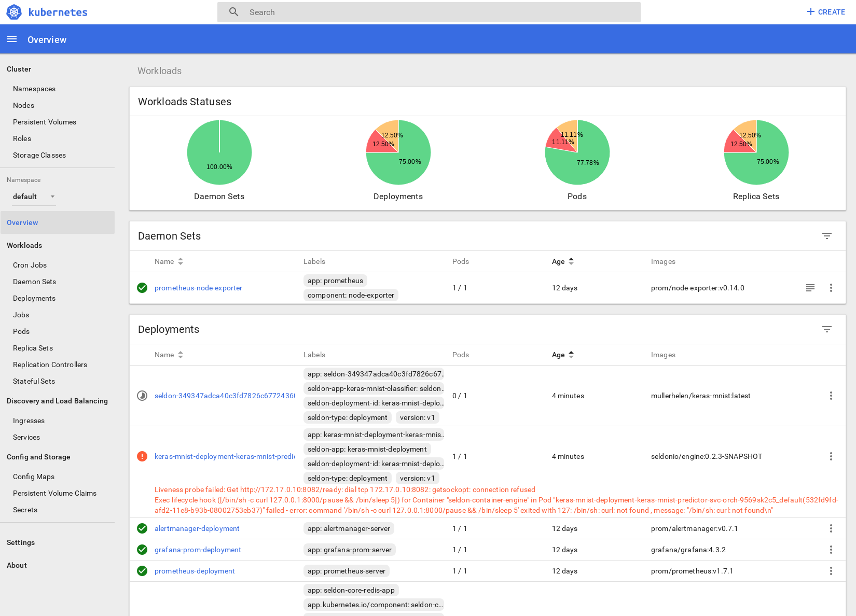Select Overview in the sidebar
856x616 pixels.
tap(22, 222)
